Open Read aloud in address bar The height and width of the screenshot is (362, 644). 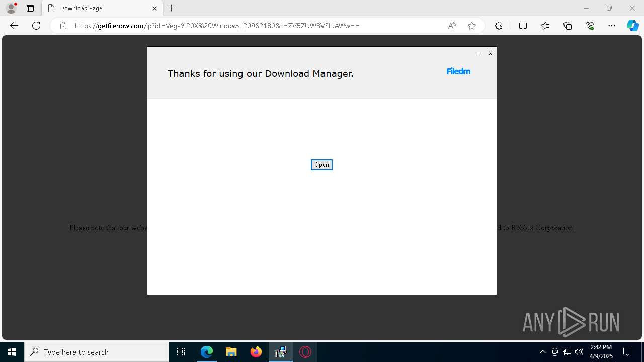[452, 26]
